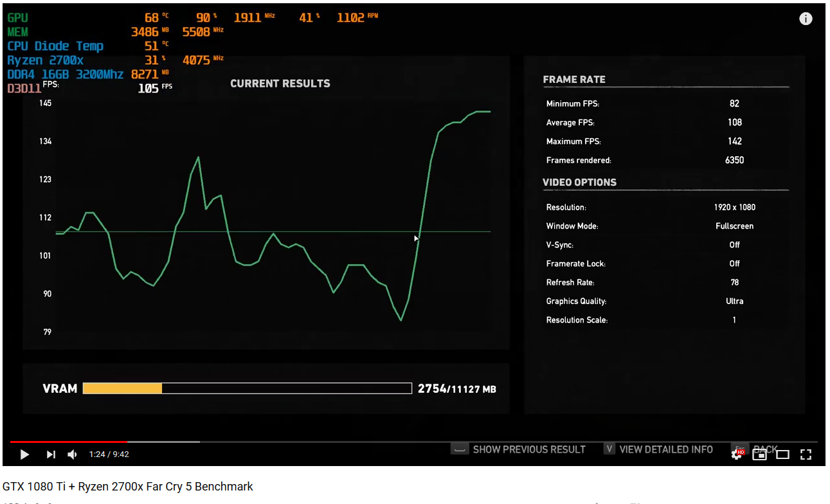
Task: Click the Framerate Lock Off value
Action: pyautogui.click(x=734, y=264)
